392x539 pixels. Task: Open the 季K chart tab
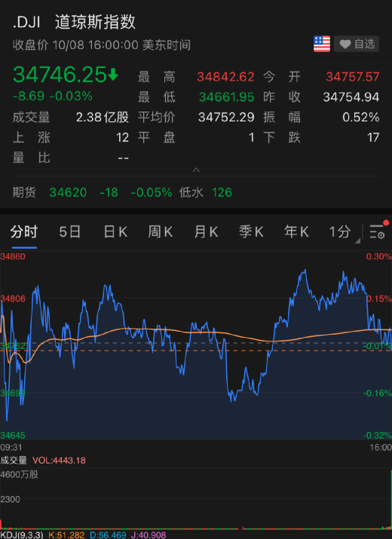click(x=251, y=232)
